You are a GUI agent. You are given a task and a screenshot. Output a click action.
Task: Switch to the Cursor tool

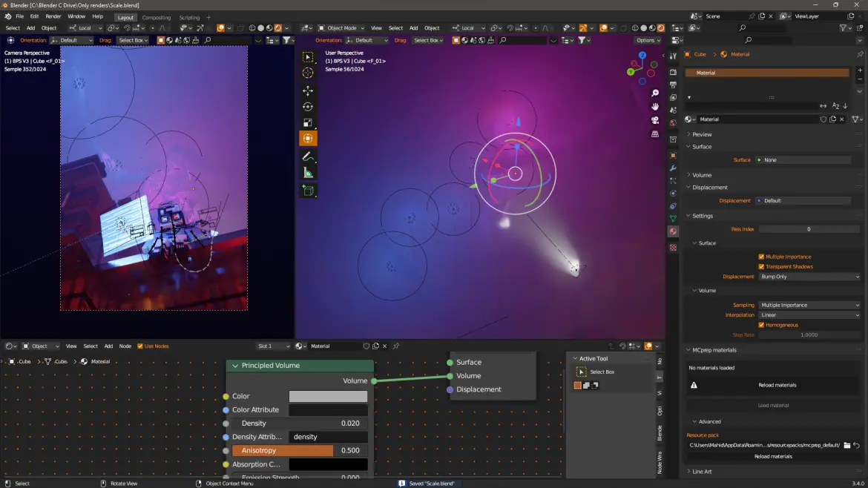click(308, 72)
